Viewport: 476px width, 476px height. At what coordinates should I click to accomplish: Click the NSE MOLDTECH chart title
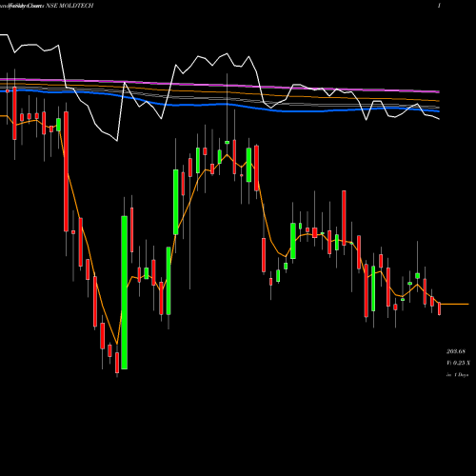click(69, 6)
